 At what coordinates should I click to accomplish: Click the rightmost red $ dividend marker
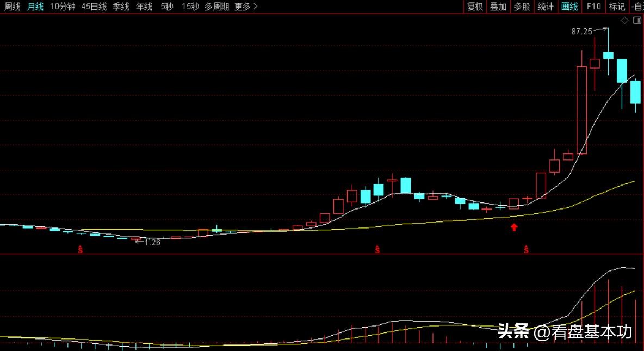[x=527, y=249]
